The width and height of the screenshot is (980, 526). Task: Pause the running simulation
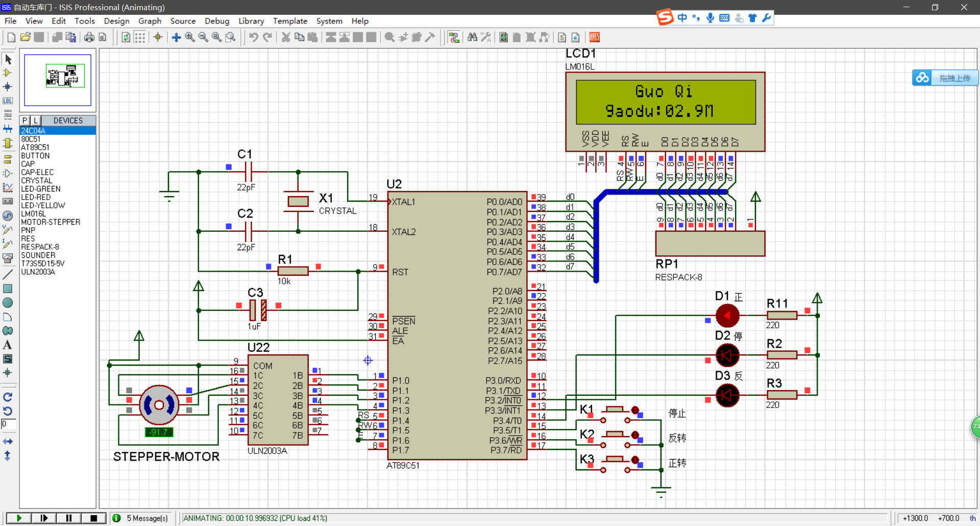click(x=68, y=518)
